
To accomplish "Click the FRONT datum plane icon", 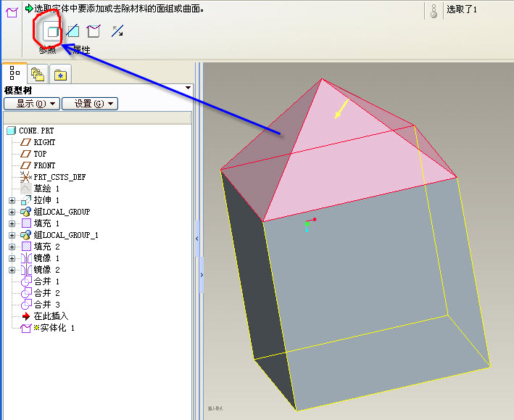I will point(26,165).
